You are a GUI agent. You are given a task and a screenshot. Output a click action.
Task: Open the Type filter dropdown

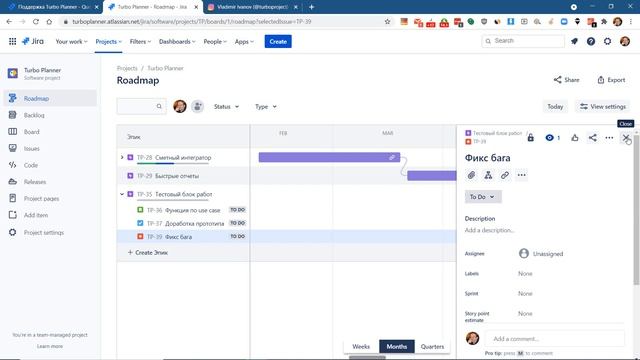pos(266,107)
